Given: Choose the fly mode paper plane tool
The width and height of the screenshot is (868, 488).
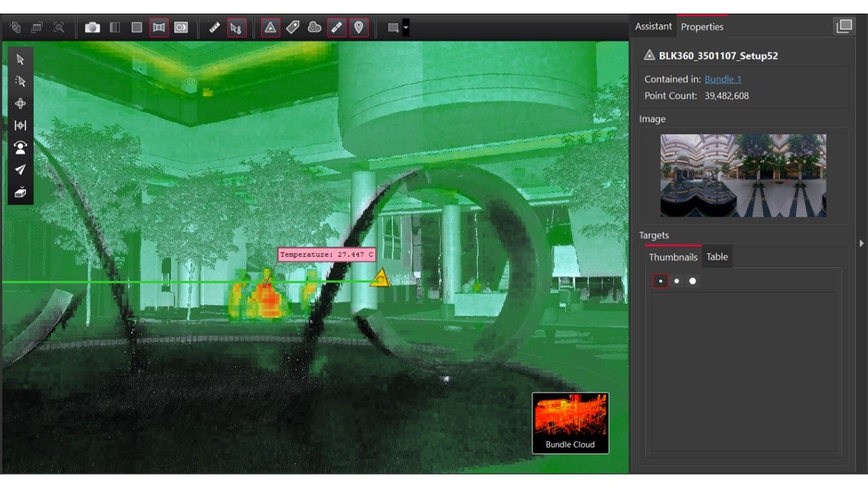Looking at the screenshot, I should tap(20, 170).
